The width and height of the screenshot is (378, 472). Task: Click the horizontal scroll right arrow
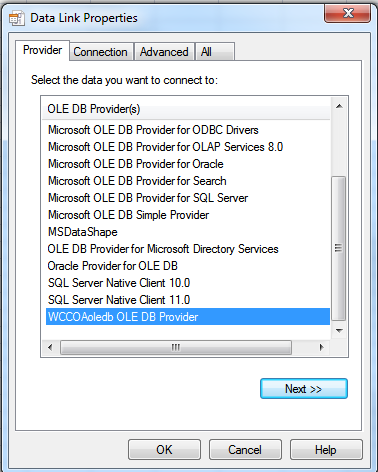[321, 348]
